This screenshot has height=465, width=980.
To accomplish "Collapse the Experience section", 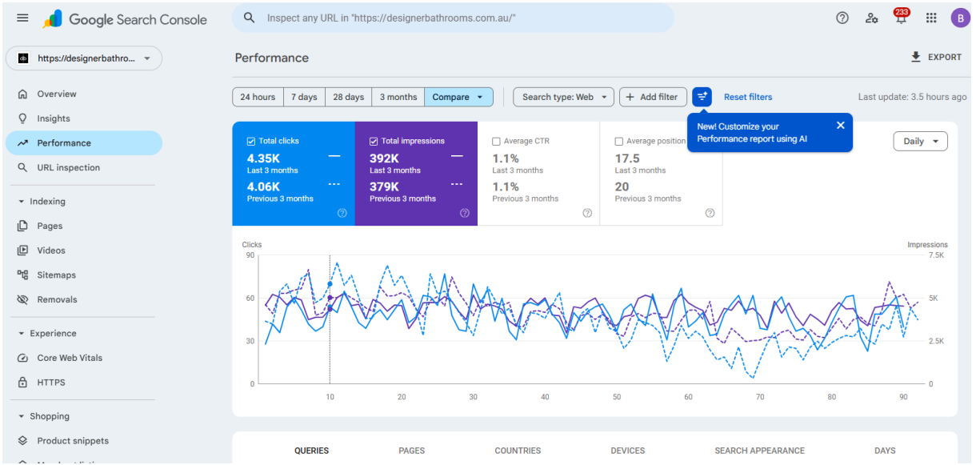I will (x=46, y=334).
